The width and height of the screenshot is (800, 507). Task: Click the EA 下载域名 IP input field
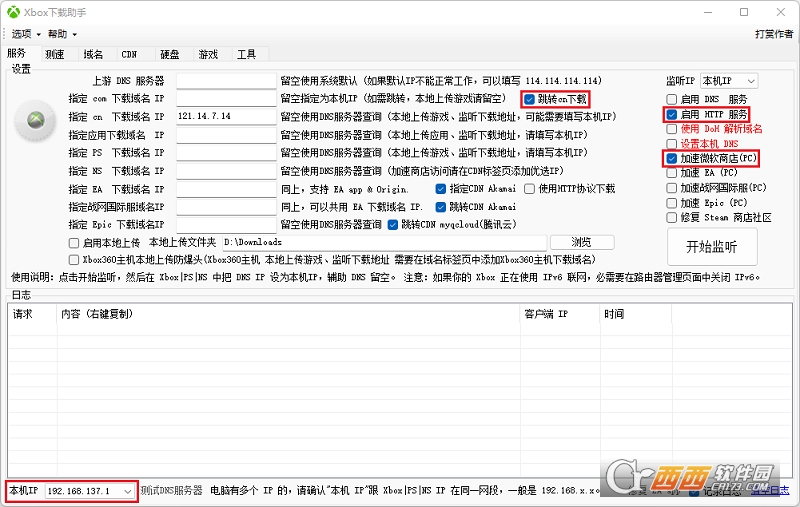(227, 189)
